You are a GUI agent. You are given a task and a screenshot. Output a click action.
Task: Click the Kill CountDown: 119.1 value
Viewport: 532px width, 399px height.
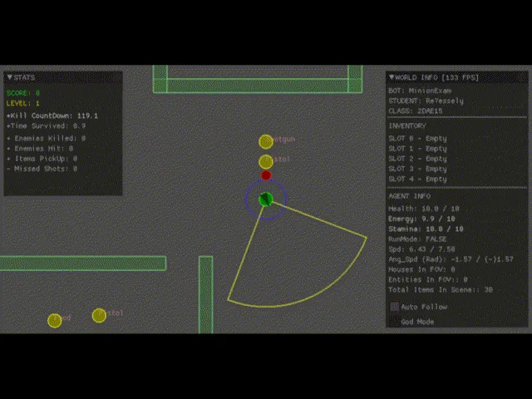pos(52,116)
